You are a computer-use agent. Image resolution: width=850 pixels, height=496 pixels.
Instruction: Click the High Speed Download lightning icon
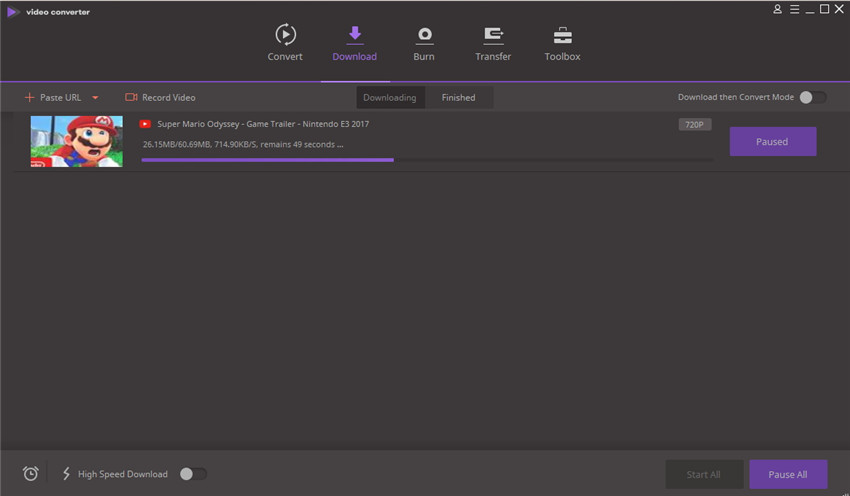(66, 474)
